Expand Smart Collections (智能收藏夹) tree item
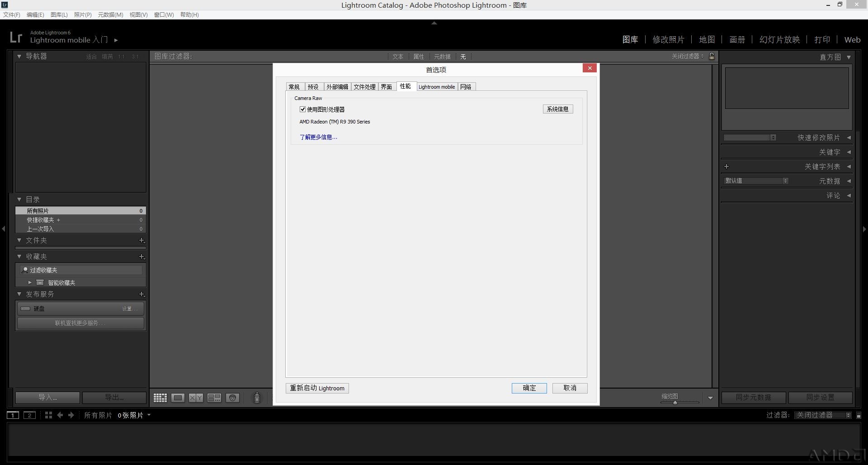Screen dimensions: 868x465 pos(30,282)
